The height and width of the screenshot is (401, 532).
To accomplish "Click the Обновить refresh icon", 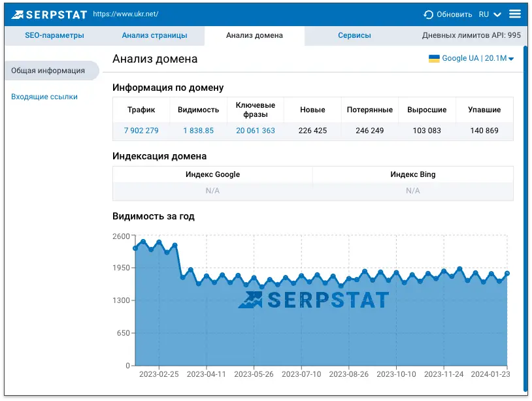I will point(428,13).
